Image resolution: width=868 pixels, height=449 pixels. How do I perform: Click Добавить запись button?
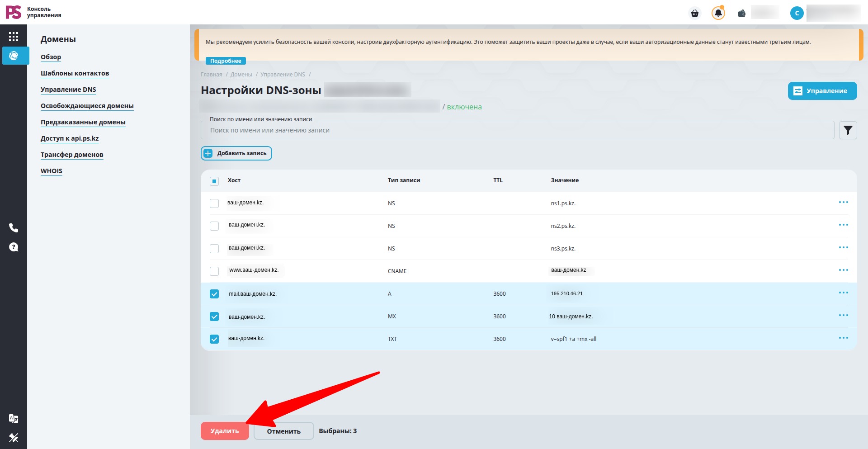point(236,153)
